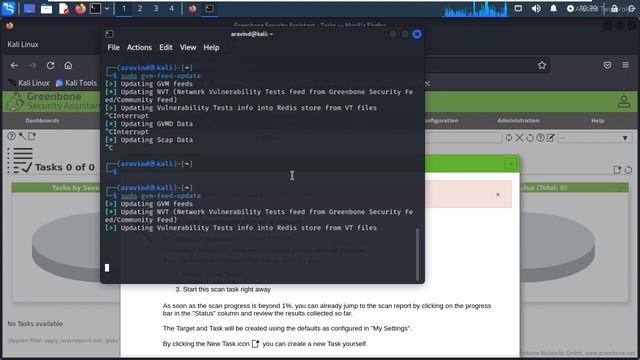
Task: Edit the filter with the pencil icon
Action: tap(551, 138)
